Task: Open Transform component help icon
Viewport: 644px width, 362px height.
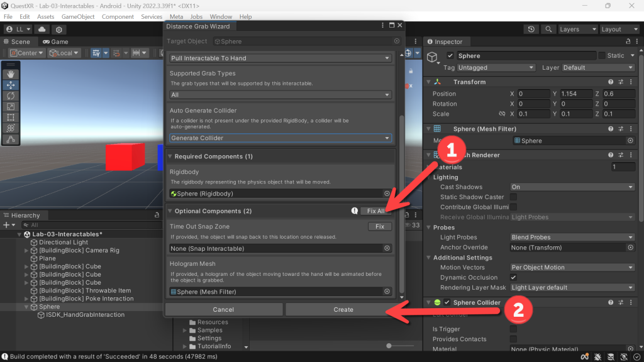Action: click(x=611, y=82)
